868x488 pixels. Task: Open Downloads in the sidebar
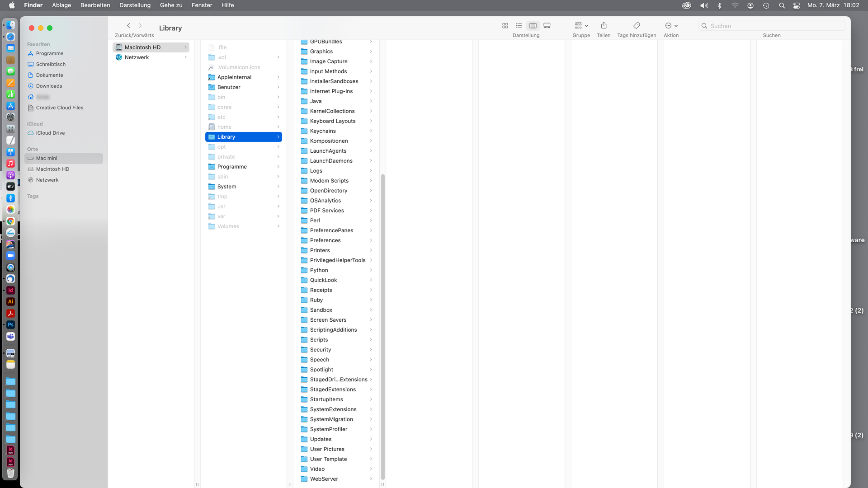(x=49, y=86)
